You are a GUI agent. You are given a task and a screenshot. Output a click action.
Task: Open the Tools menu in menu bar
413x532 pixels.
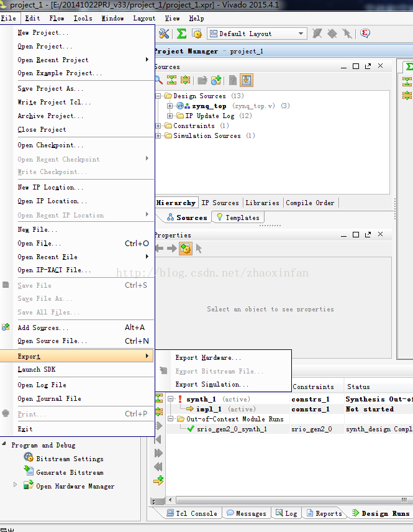point(83,18)
